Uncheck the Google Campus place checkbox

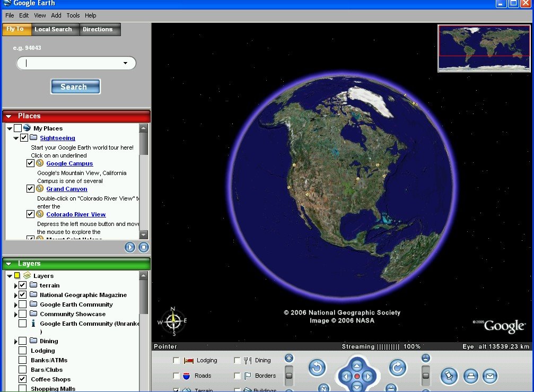[x=30, y=163]
